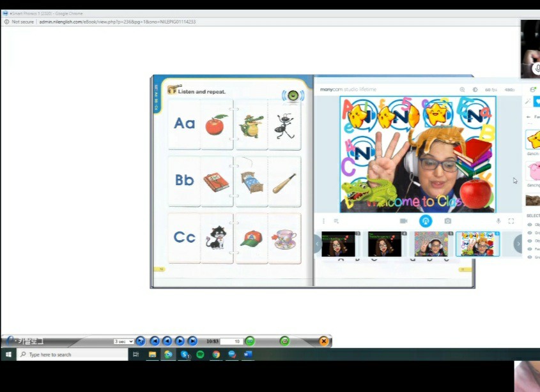The image size is (540, 392).
Task: Open Google Chrome from the taskbar
Action: pyautogui.click(x=216, y=354)
